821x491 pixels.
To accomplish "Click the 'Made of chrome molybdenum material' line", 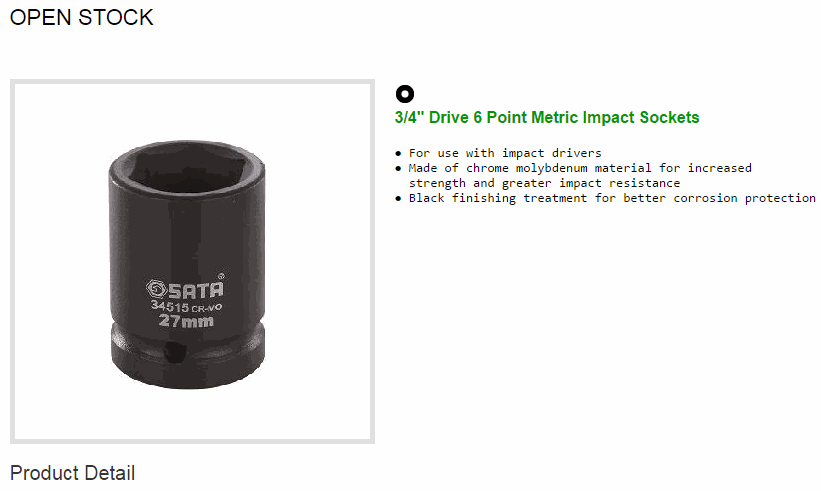I will point(580,168).
